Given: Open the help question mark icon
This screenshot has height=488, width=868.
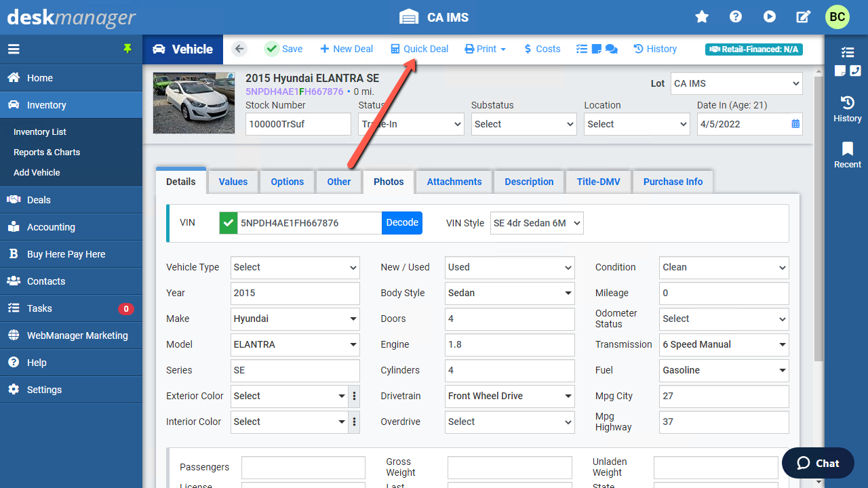Looking at the screenshot, I should tap(736, 17).
